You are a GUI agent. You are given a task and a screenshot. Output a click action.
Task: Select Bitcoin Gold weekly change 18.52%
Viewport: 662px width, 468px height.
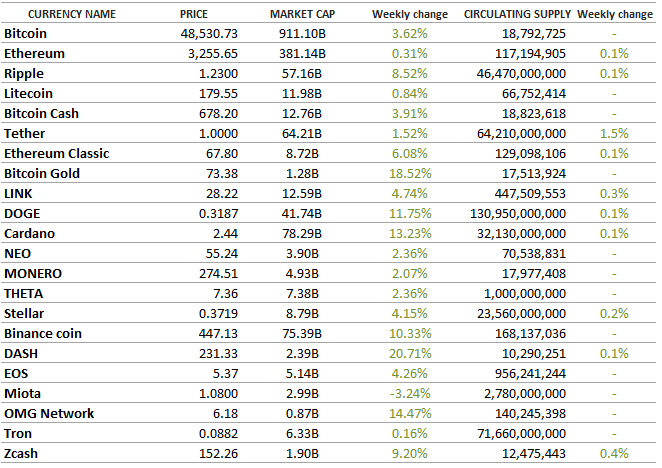[410, 174]
